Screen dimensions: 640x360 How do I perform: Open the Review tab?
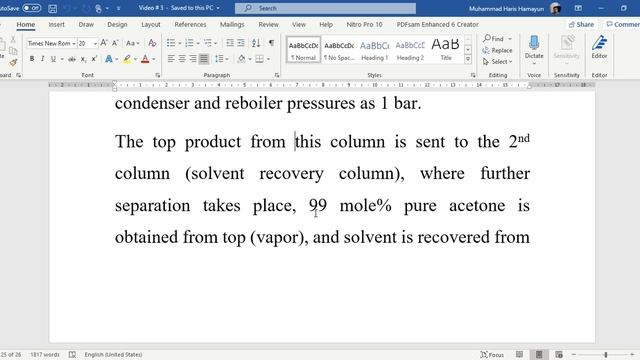click(x=268, y=24)
